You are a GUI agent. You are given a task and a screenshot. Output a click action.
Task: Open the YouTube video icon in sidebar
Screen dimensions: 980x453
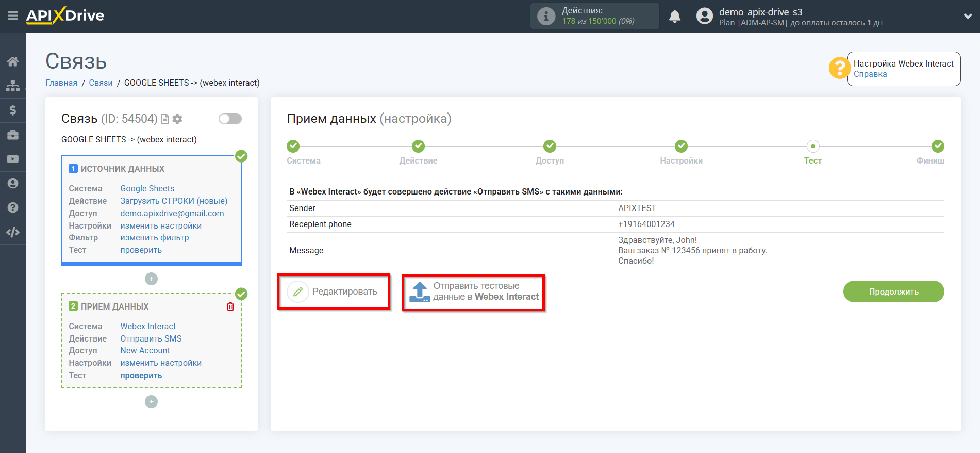(13, 159)
